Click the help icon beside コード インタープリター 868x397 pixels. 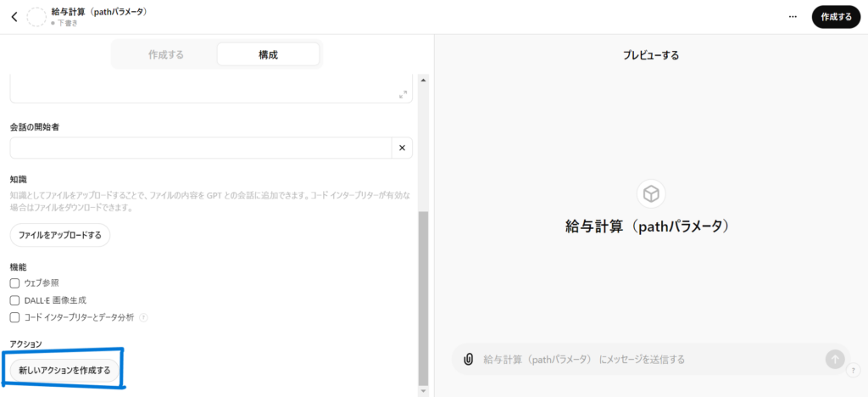click(143, 317)
